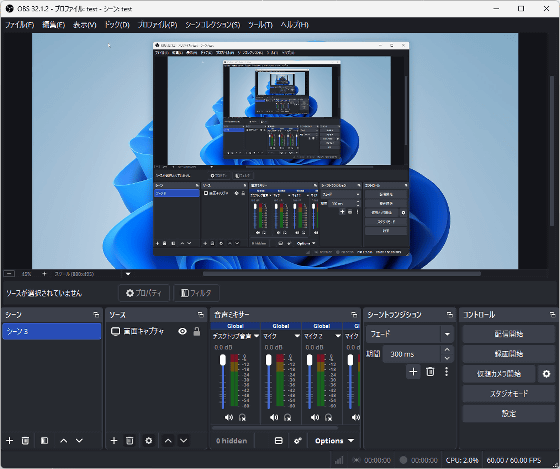Pop out Scenes dock float icon
Screen dimensions: 560x469
(96, 315)
